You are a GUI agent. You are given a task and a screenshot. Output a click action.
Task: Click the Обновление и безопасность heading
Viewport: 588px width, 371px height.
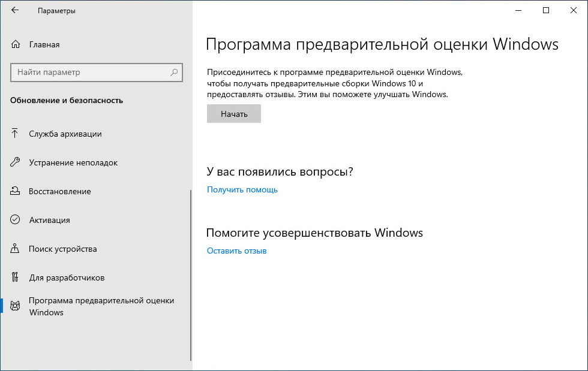click(67, 101)
